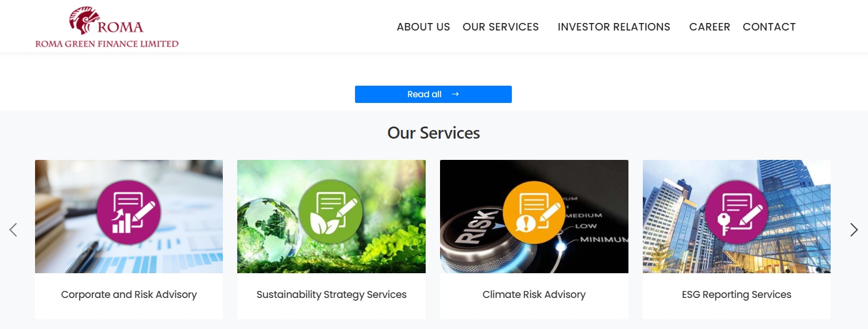
Task: Expand the Our Services menu
Action: pos(501,27)
